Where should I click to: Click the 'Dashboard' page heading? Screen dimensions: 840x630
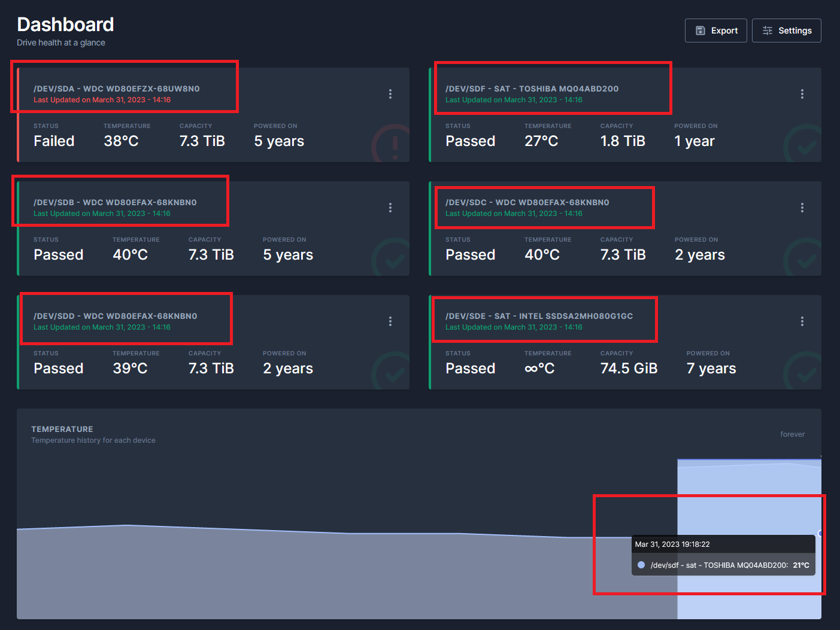tap(65, 25)
